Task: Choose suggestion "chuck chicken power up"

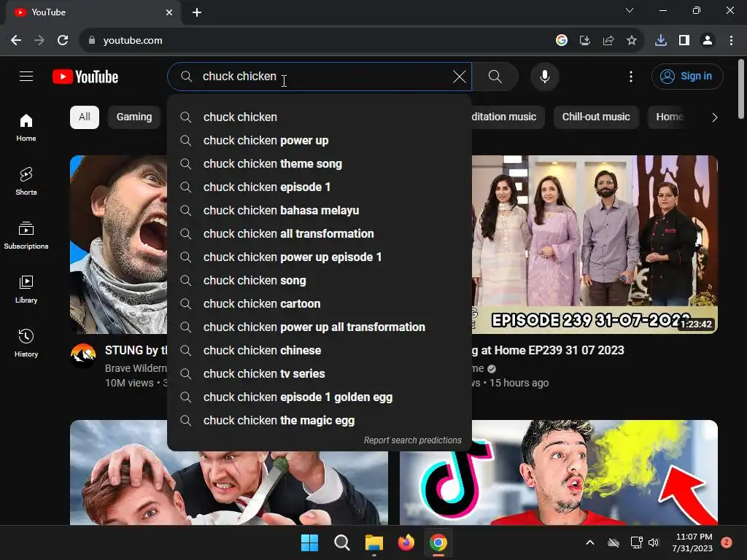Action: click(x=320, y=141)
